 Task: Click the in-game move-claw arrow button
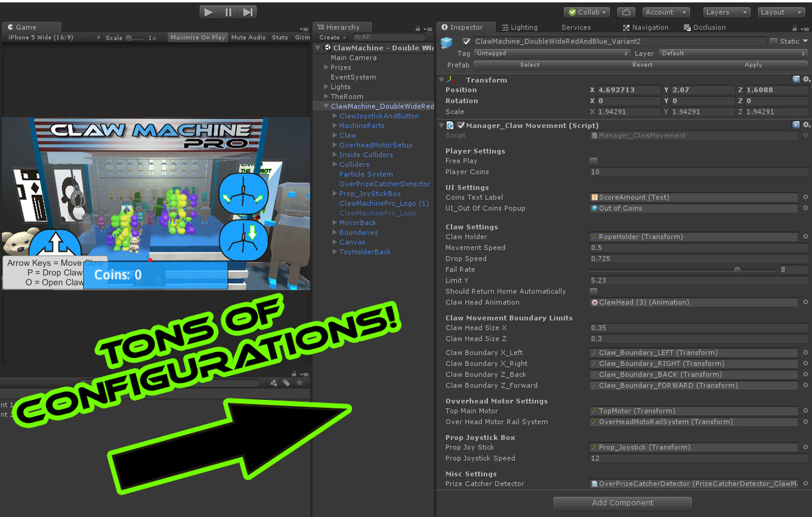point(55,244)
